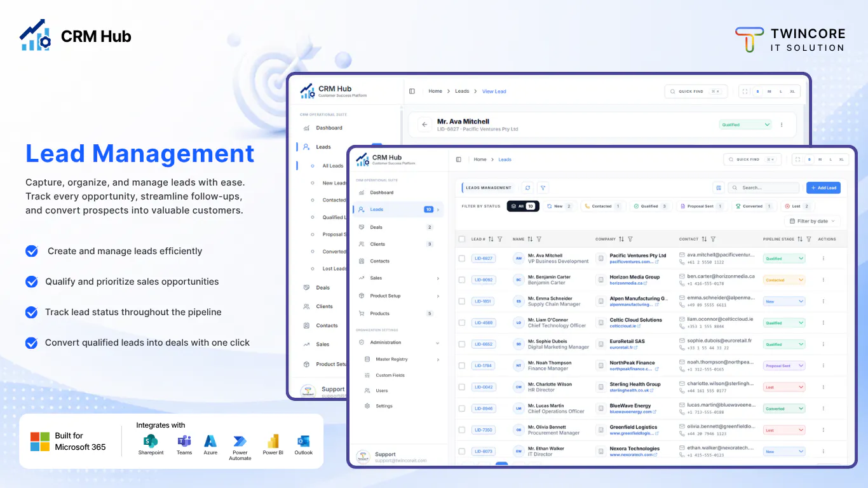This screenshot has width=868, height=488.
Task: Open Contacts in front window sidebar
Action: point(379,261)
